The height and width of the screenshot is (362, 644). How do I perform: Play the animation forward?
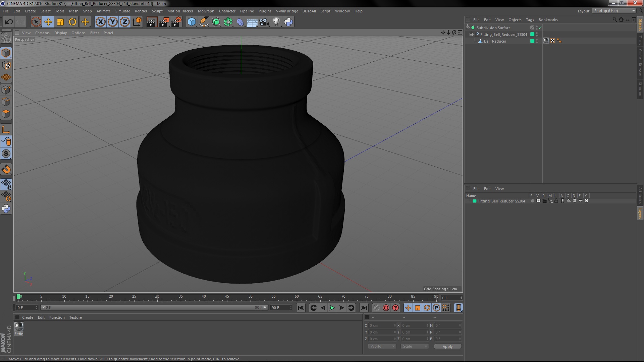pos(332,308)
